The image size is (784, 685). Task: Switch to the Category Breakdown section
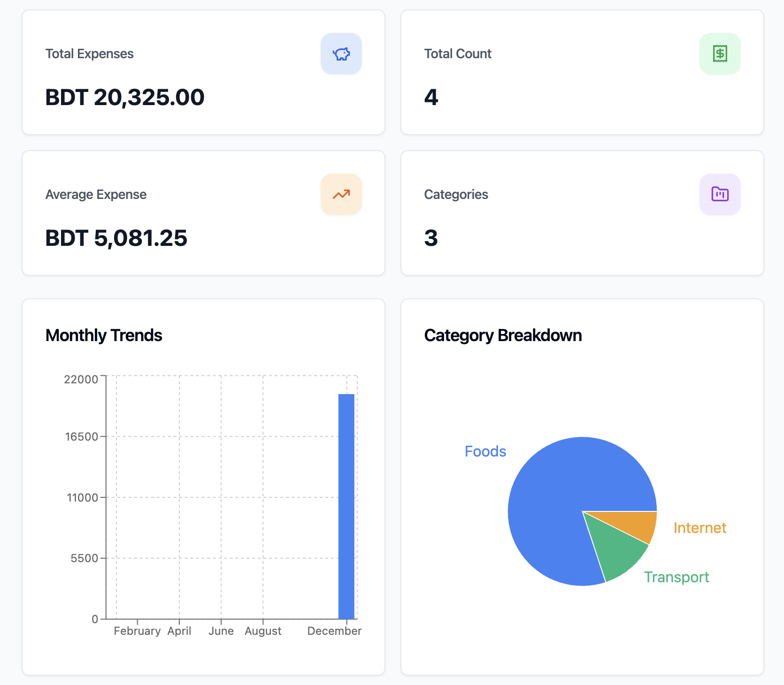tap(503, 335)
